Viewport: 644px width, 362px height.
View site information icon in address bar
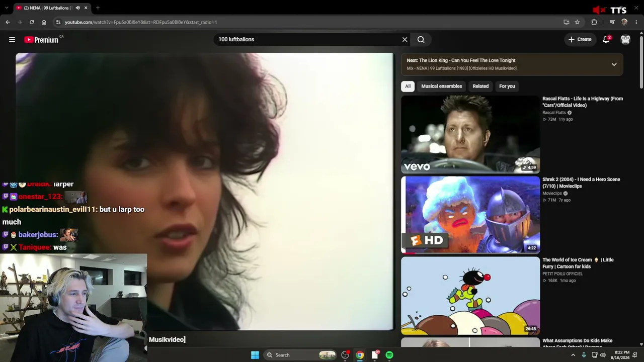coord(58,22)
